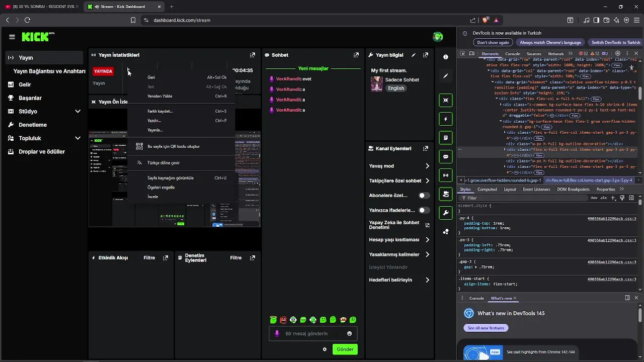The image size is (644, 362).
Task: Choose Yeniden Yükle from context menu
Action: [181, 96]
